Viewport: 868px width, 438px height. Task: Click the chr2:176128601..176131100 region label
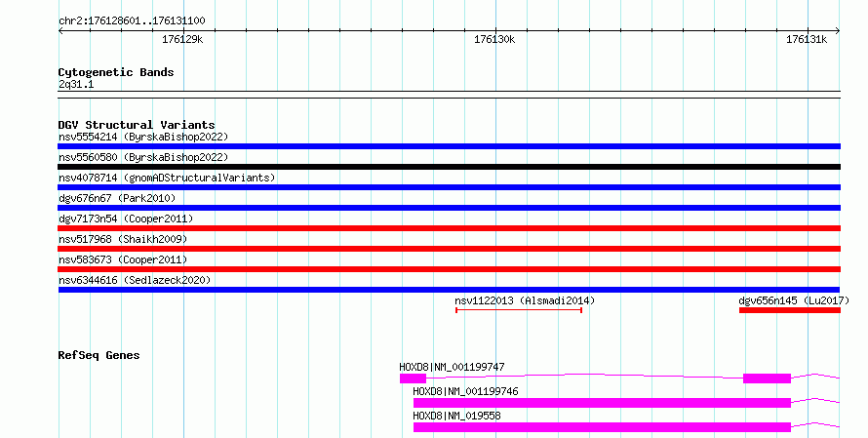[x=132, y=21]
